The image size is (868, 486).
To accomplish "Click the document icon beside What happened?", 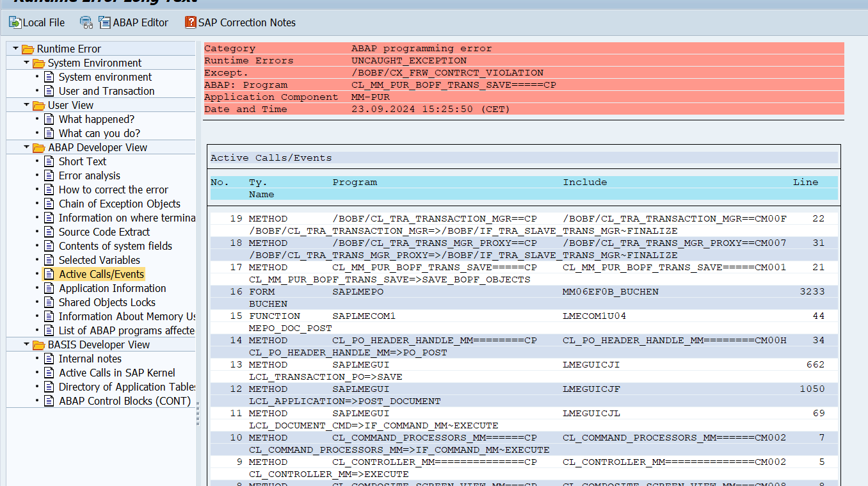I will [49, 120].
